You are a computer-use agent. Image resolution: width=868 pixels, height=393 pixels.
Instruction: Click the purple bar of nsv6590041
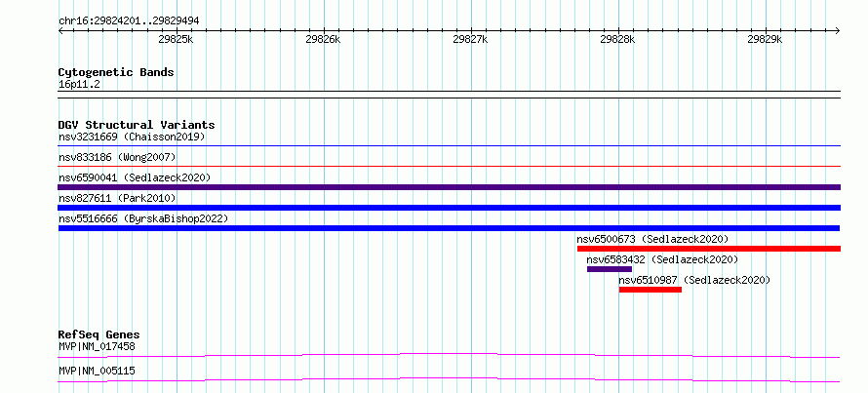pyautogui.click(x=449, y=187)
